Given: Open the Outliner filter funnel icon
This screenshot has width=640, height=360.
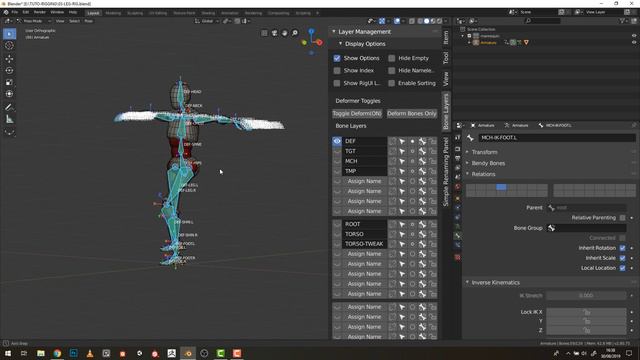Looking at the screenshot, I should (623, 21).
